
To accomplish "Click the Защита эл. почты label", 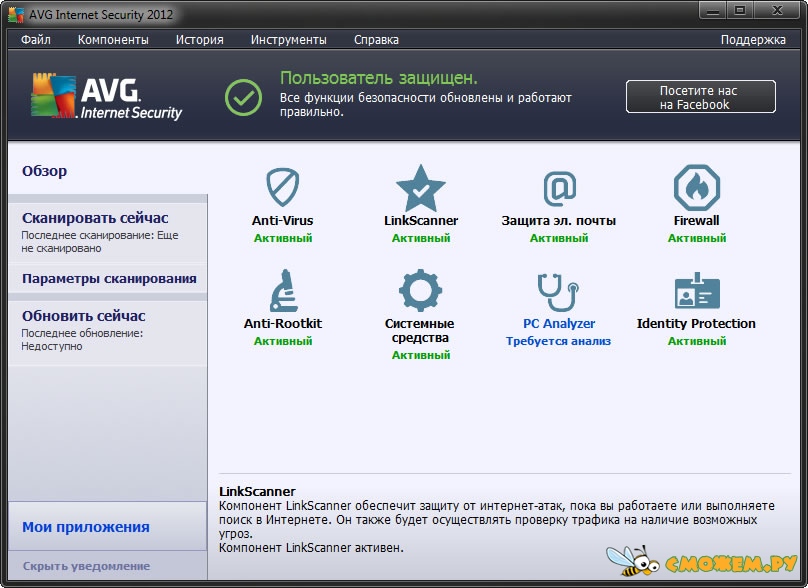I will [x=559, y=221].
